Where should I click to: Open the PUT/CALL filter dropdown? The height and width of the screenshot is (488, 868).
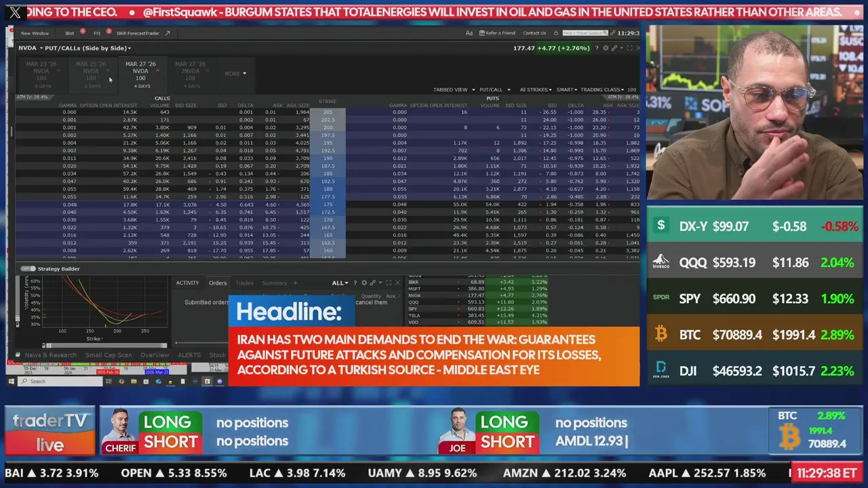click(x=494, y=89)
